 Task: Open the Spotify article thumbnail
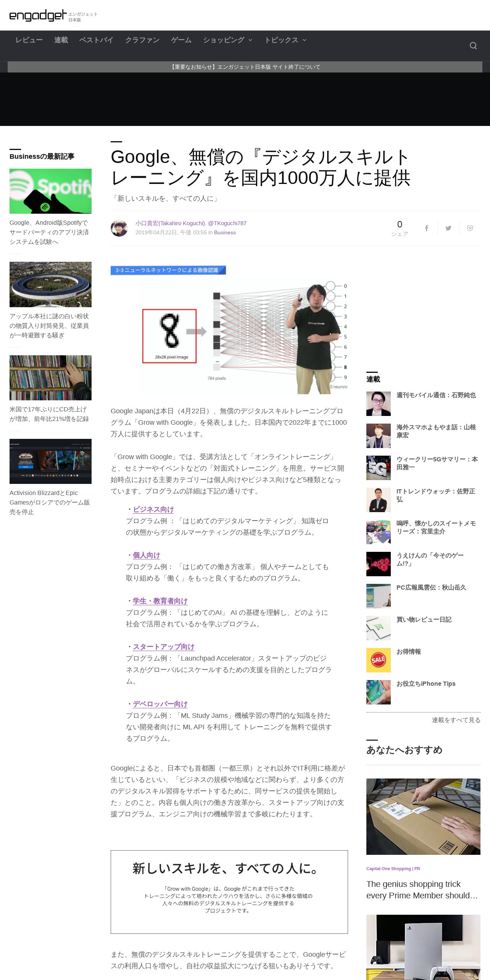point(50,191)
